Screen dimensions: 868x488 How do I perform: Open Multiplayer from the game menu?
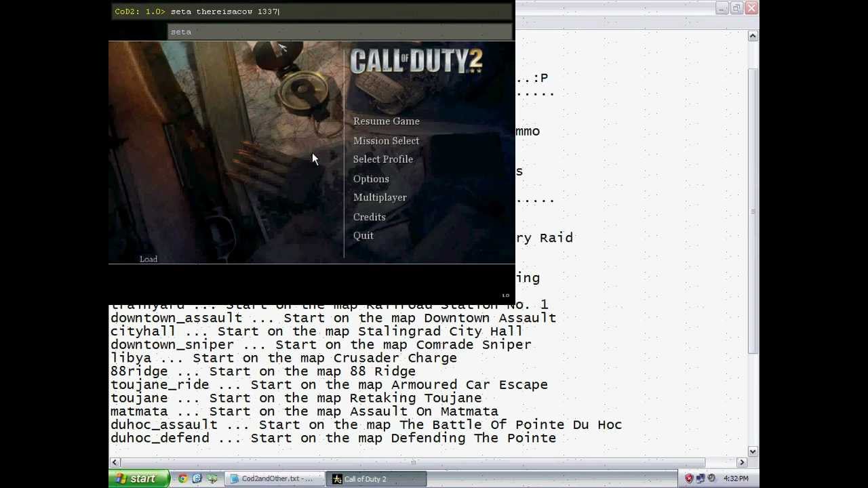click(x=380, y=197)
